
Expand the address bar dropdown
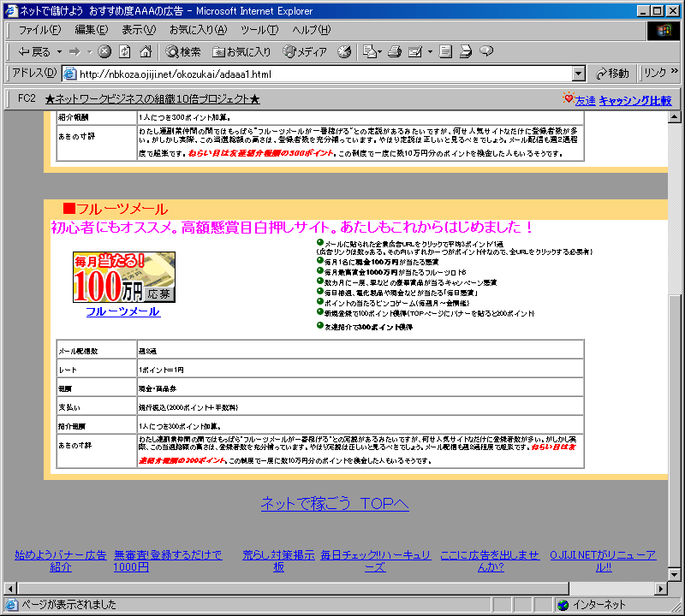[579, 74]
